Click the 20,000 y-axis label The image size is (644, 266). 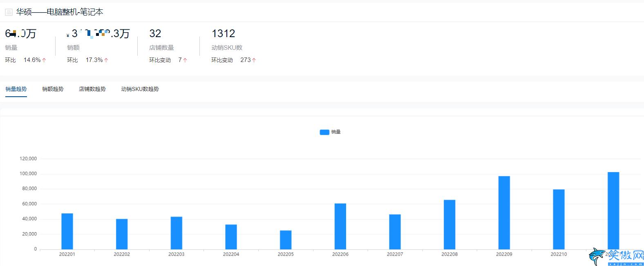pos(29,234)
